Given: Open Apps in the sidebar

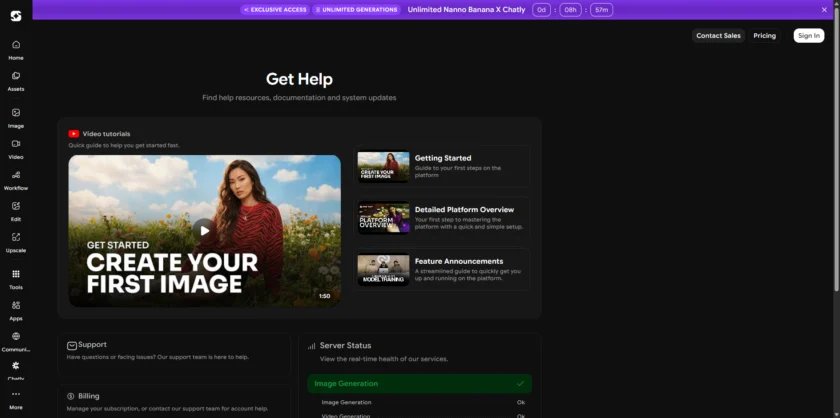Looking at the screenshot, I should (16, 309).
